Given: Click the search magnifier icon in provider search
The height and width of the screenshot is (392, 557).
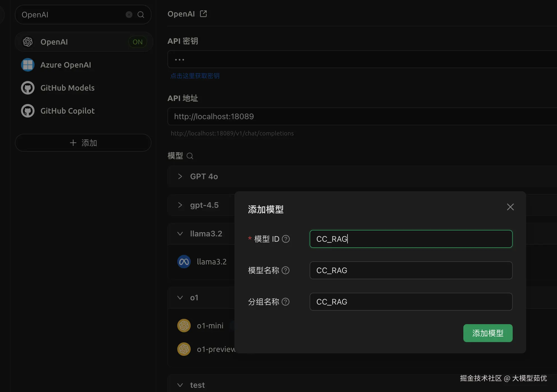Looking at the screenshot, I should pos(141,15).
